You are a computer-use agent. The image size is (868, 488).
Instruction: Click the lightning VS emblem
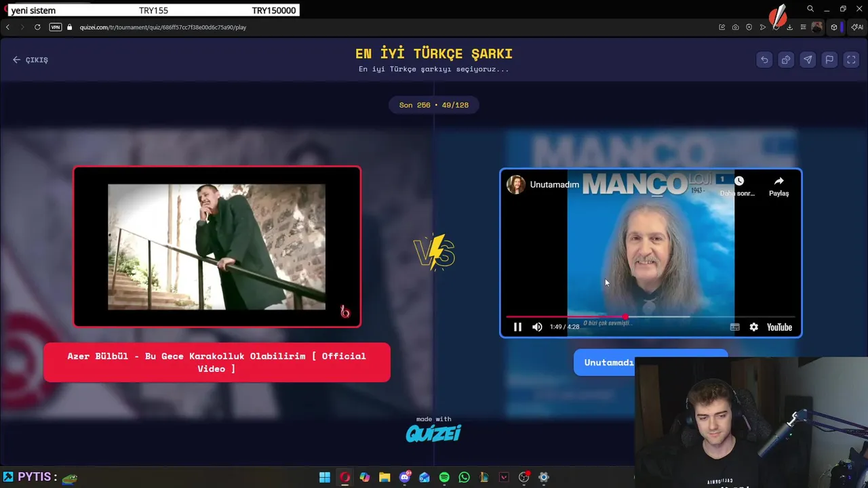pyautogui.click(x=434, y=252)
